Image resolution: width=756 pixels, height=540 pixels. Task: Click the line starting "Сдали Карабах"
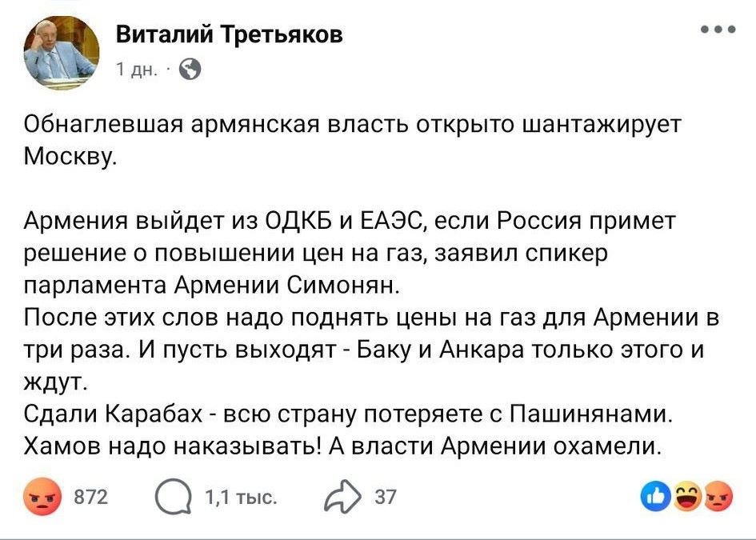[347, 414]
